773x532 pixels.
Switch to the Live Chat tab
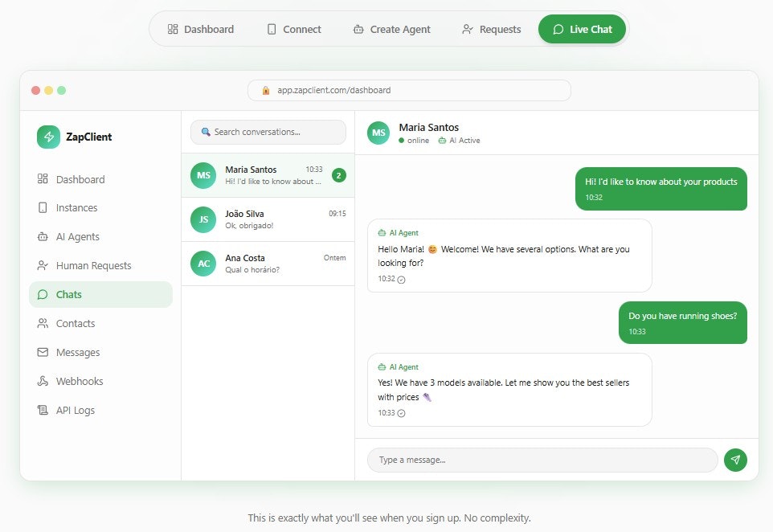(582, 29)
